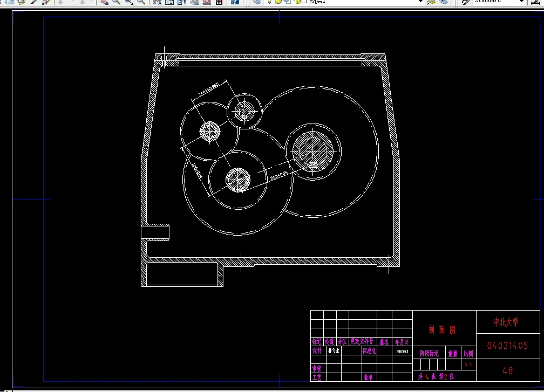This screenshot has height=392, width=544.
Task: Expand the Standard text style dropdown
Action: 521,2
